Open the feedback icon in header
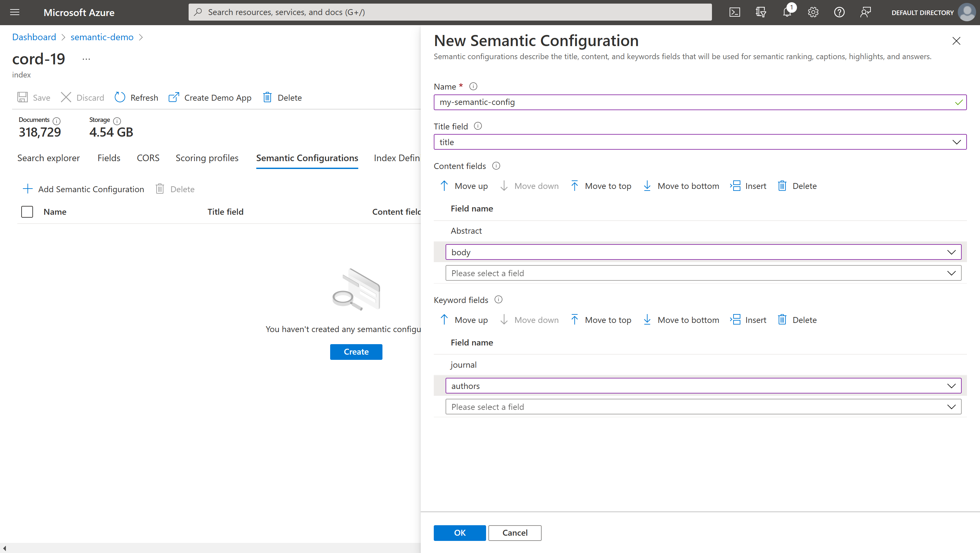 pos(866,12)
